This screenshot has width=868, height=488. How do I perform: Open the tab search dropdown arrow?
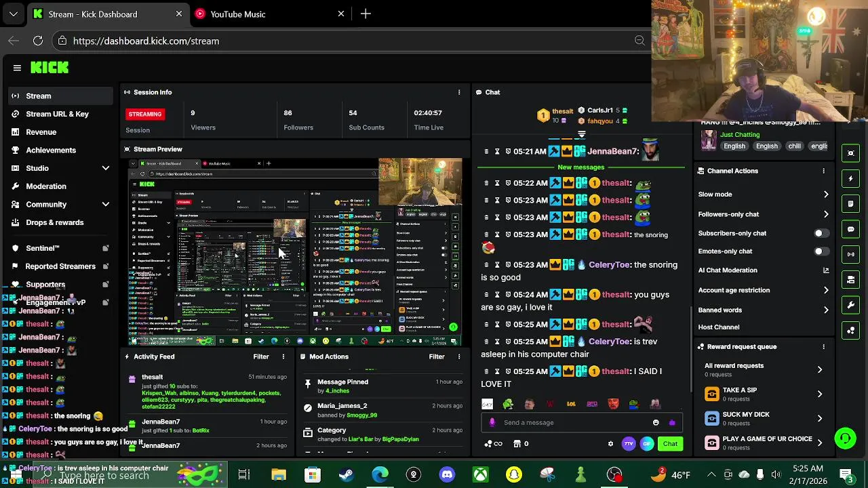pos(14,14)
